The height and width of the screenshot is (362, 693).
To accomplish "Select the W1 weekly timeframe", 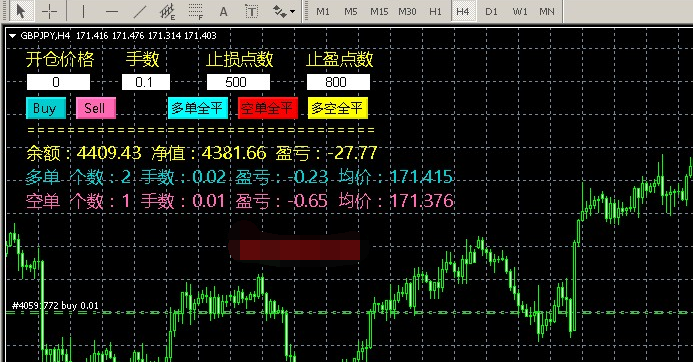I will (520, 11).
